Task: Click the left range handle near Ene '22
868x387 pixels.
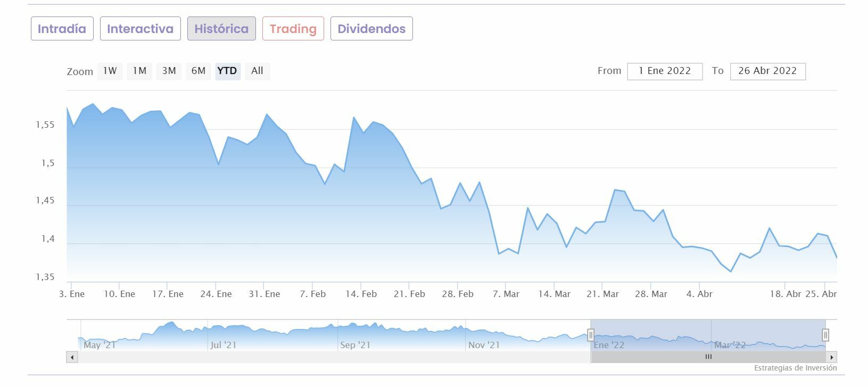Action: pyautogui.click(x=591, y=335)
